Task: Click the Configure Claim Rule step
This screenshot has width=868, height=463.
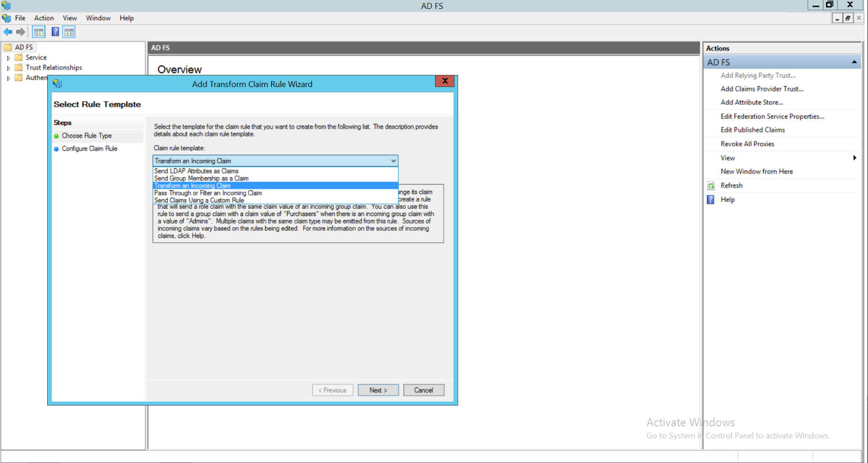Action: coord(90,149)
